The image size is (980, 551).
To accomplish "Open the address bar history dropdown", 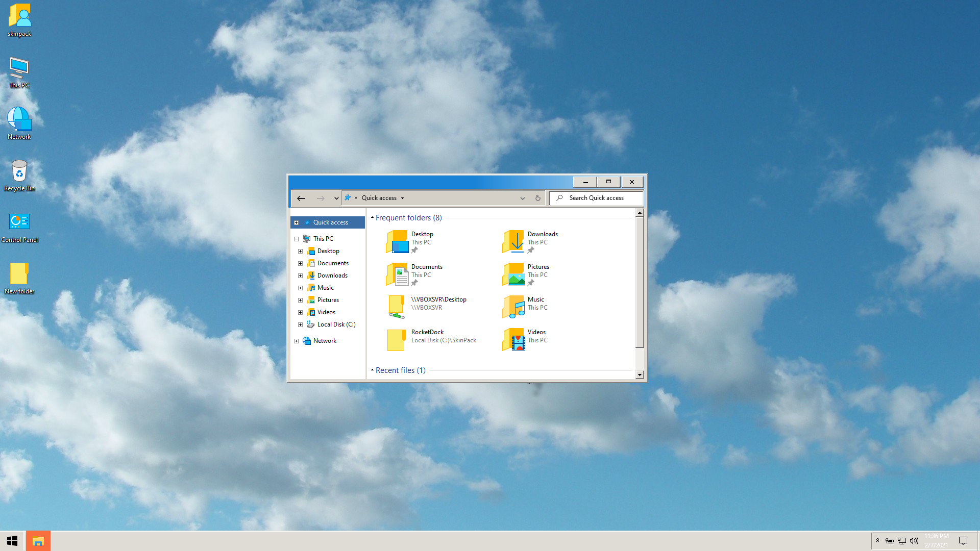I will (522, 198).
